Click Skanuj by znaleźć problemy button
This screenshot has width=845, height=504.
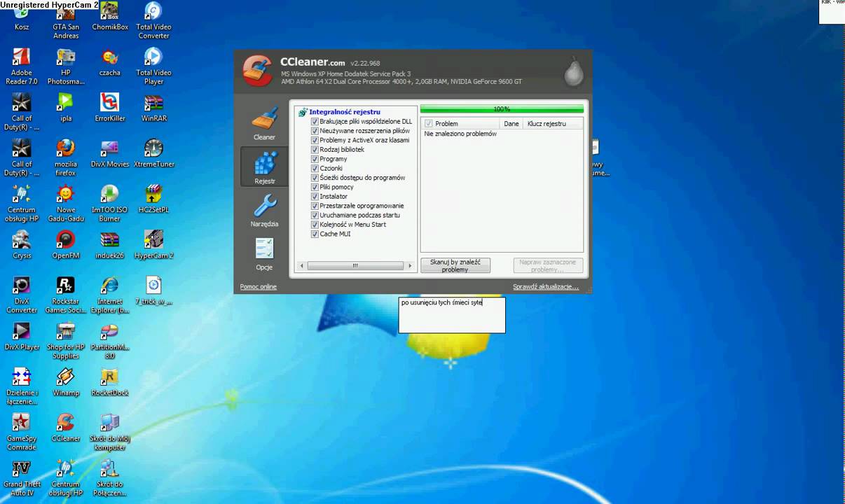coord(455,266)
